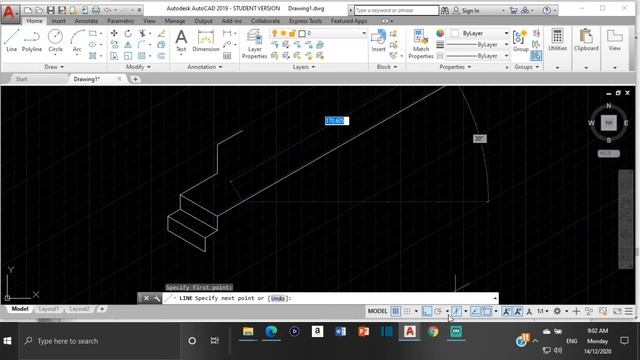
Task: Click the Trim tool icon
Action: pyautogui.click(x=142, y=33)
